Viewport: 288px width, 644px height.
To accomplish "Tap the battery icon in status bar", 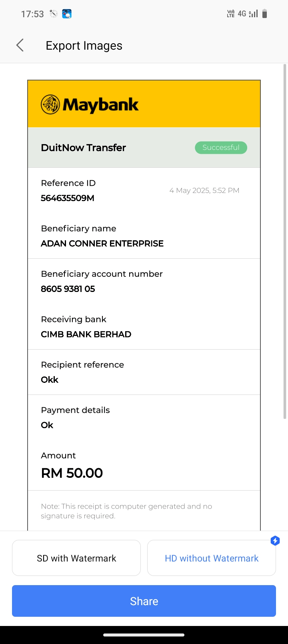I will point(264,14).
